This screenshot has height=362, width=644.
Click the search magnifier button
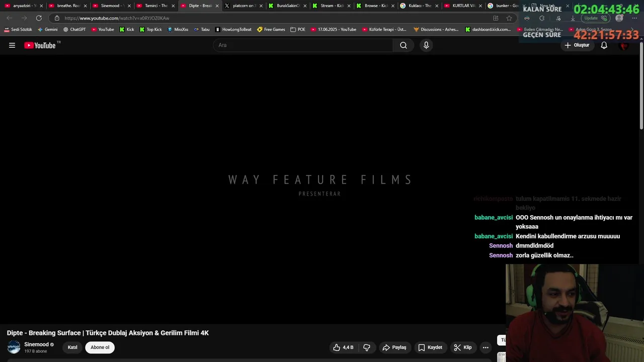[404, 45]
